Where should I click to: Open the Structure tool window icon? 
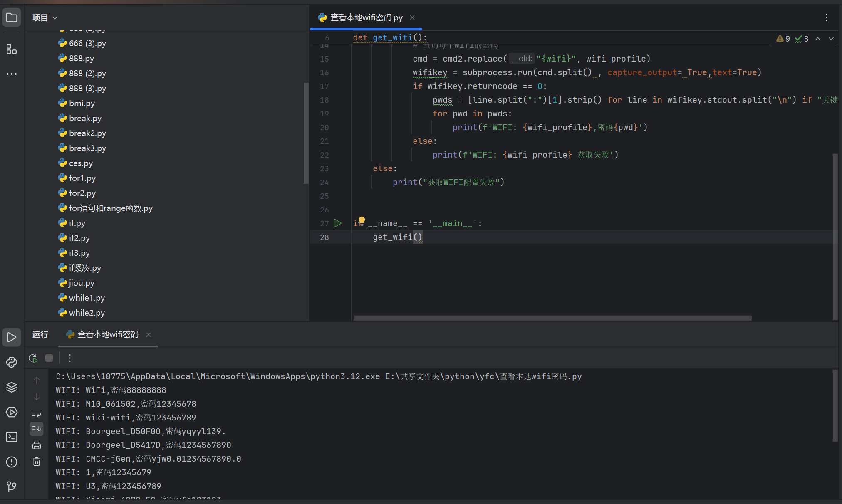(x=12, y=49)
